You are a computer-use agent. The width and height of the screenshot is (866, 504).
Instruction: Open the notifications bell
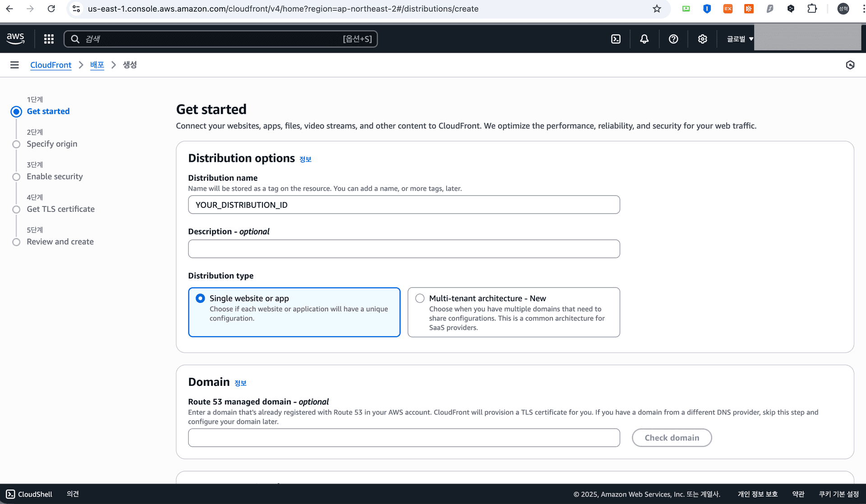[644, 39]
